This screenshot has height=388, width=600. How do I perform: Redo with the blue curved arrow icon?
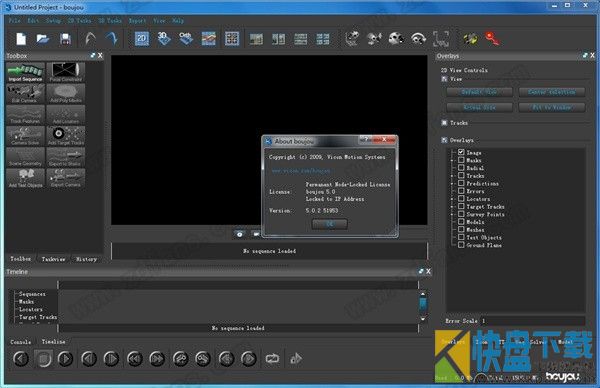[112, 39]
